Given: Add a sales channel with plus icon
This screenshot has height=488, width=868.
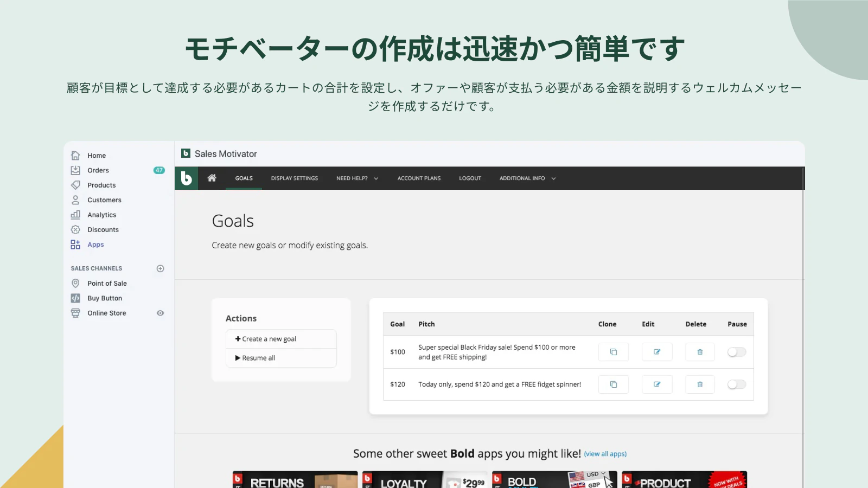Looking at the screenshot, I should coord(160,268).
